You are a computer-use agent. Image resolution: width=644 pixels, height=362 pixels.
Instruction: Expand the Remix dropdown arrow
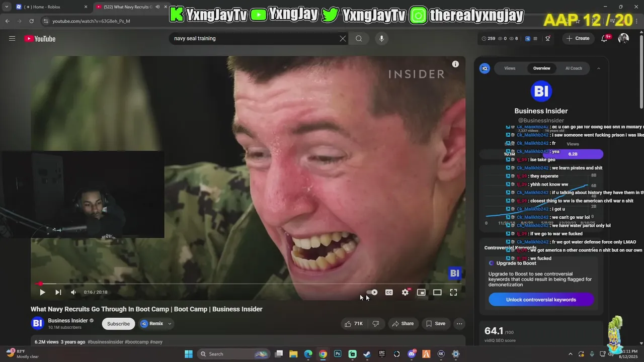(170, 324)
